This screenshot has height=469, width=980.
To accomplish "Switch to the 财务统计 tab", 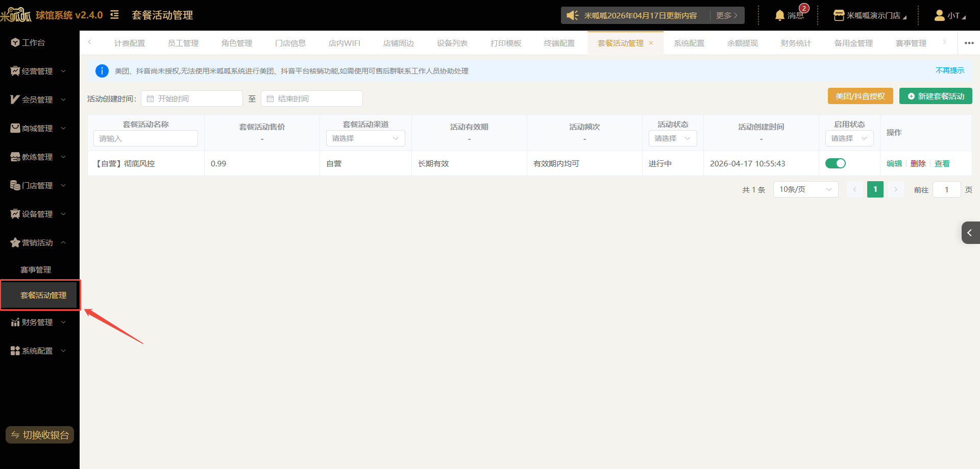I will click(x=796, y=43).
